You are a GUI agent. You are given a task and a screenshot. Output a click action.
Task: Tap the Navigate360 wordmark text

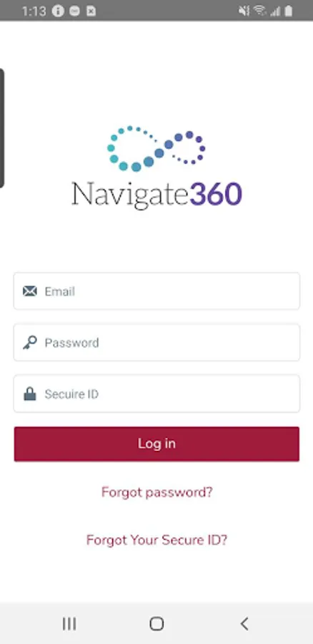[x=156, y=194]
